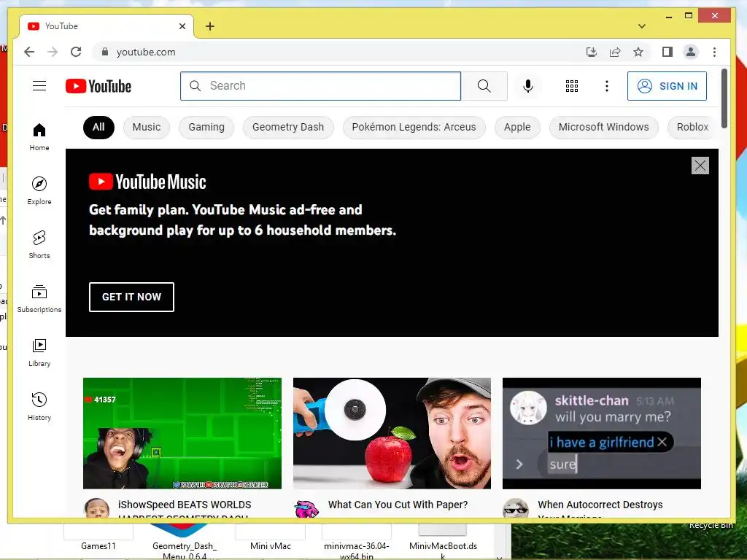Select the Music filter chip
This screenshot has height=560, width=747.
[x=146, y=127]
